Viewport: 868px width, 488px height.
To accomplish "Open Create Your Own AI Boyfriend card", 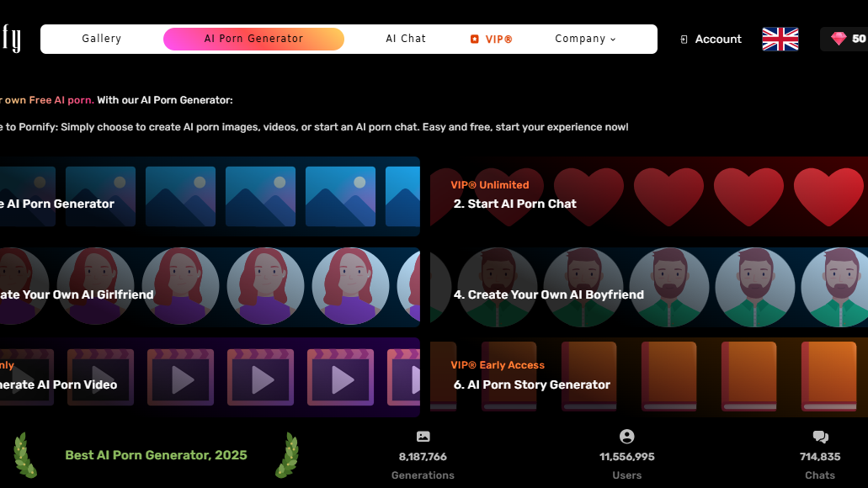I will [x=649, y=287].
